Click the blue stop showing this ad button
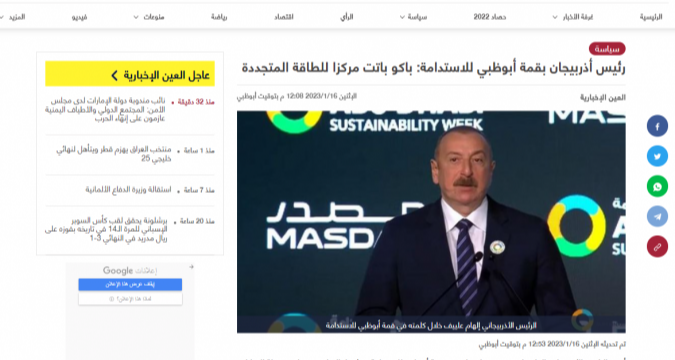675x360 pixels. pyautogui.click(x=130, y=284)
